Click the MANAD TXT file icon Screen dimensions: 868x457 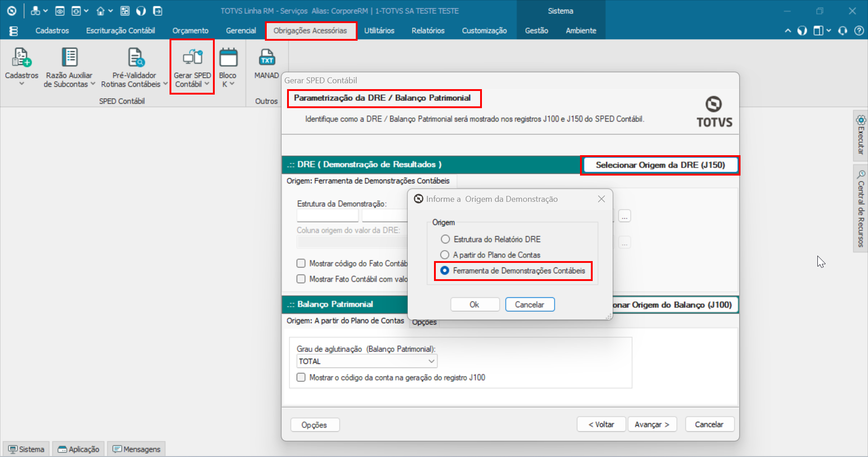[267, 57]
